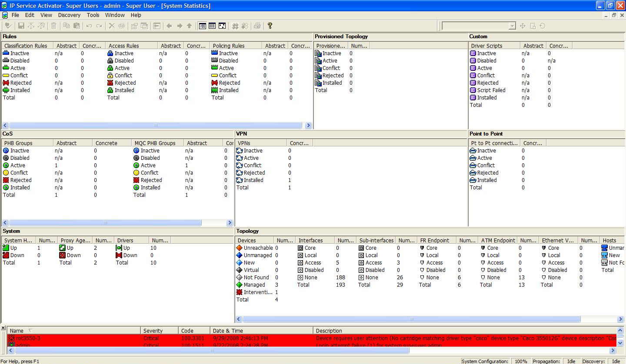The height and width of the screenshot is (364, 626).
Task: Open the File menu
Action: click(x=16, y=15)
